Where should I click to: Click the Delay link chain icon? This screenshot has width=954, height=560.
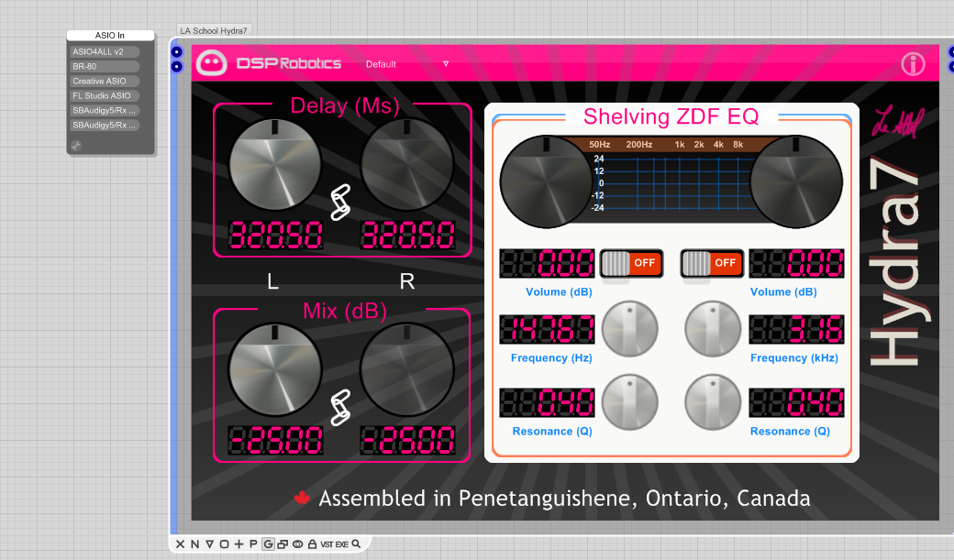340,203
